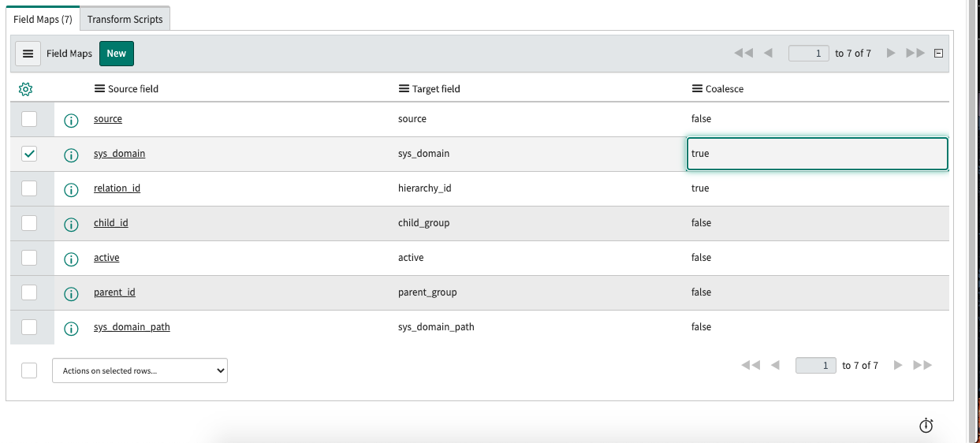Click the New button
The width and height of the screenshot is (980, 443).
click(117, 54)
